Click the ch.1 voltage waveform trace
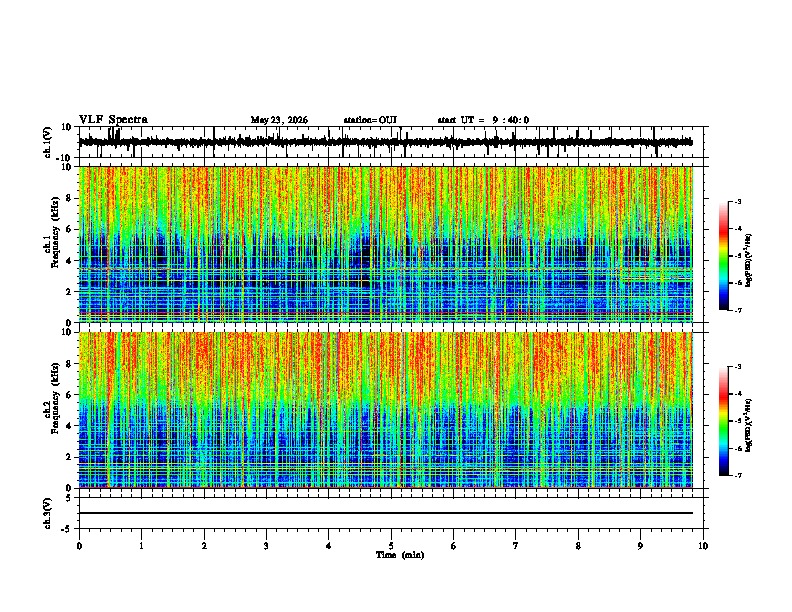 (x=386, y=142)
